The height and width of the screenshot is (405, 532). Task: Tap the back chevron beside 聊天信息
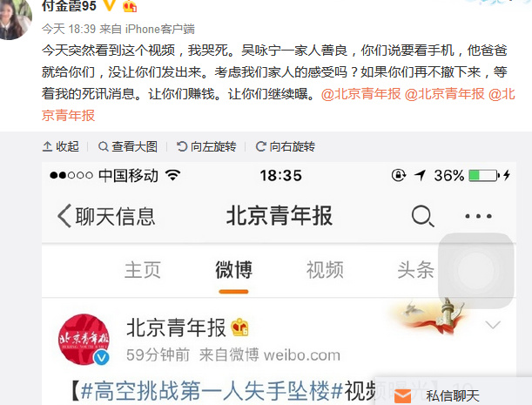coord(64,216)
